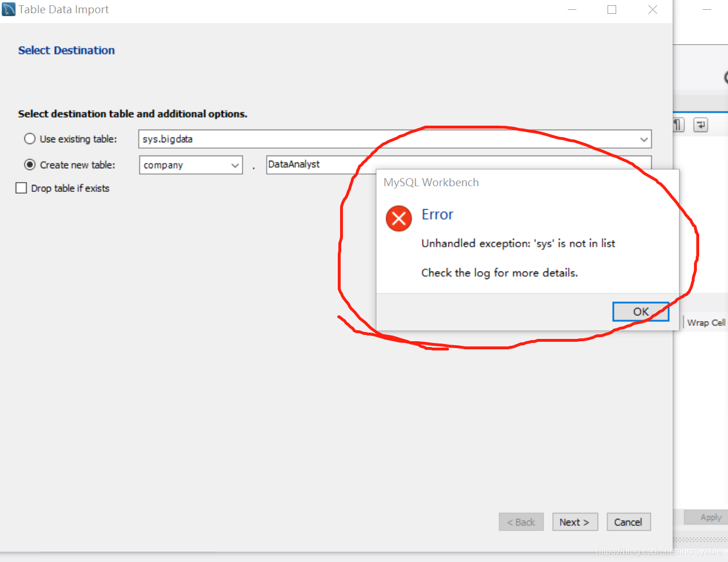
Task: Maximize the Table Data Import window
Action: (x=612, y=10)
